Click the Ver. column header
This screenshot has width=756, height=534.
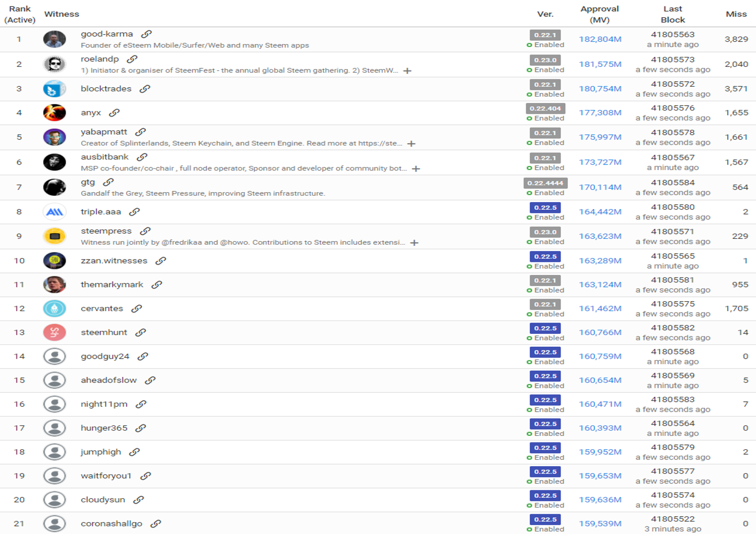[x=545, y=14]
